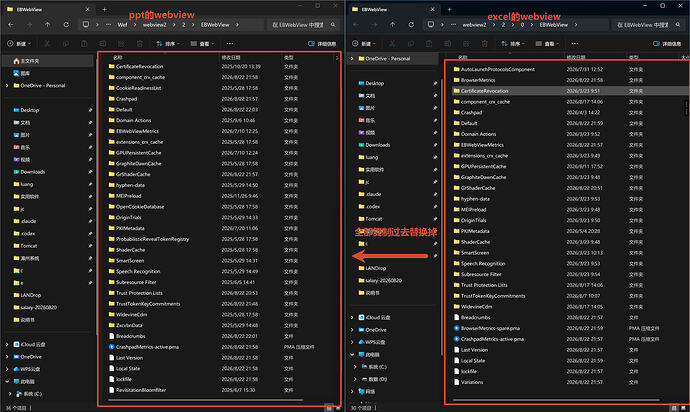Collapse 此电脑 in the right sidebar
690x412 pixels.
pos(352,354)
